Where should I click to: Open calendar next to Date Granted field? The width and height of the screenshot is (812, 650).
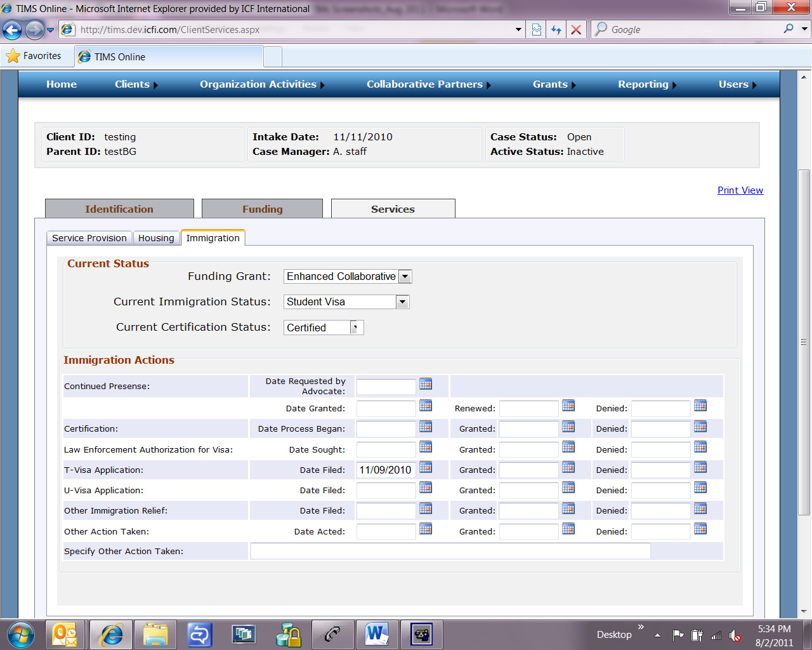point(426,406)
